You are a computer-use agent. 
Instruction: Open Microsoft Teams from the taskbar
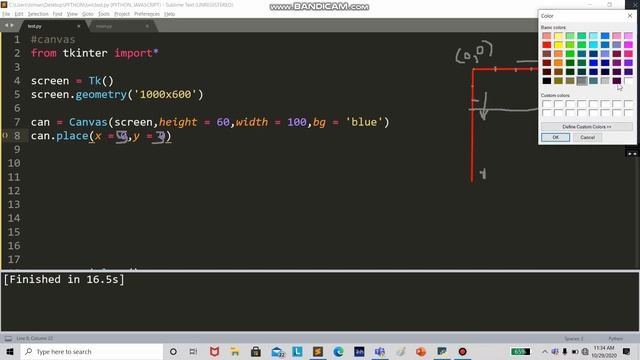pyautogui.click(x=380, y=351)
